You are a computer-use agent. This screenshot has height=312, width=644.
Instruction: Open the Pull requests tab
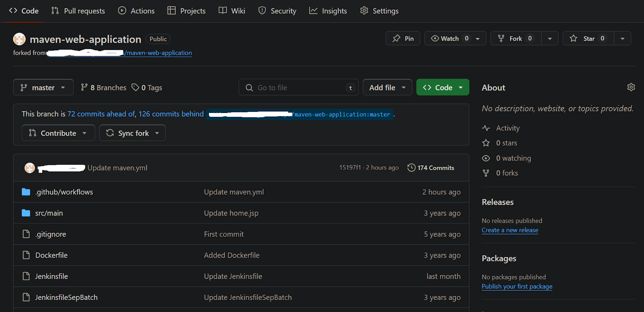(78, 11)
